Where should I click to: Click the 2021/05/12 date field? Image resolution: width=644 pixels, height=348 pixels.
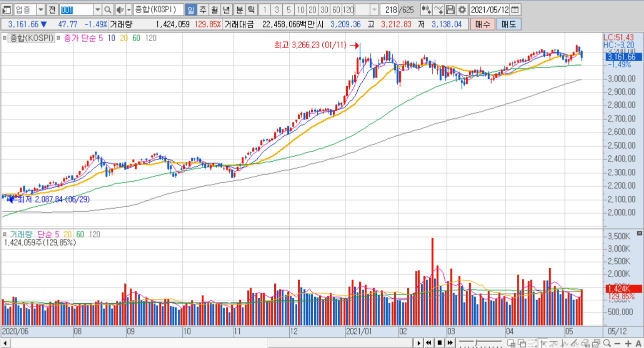[490, 9]
